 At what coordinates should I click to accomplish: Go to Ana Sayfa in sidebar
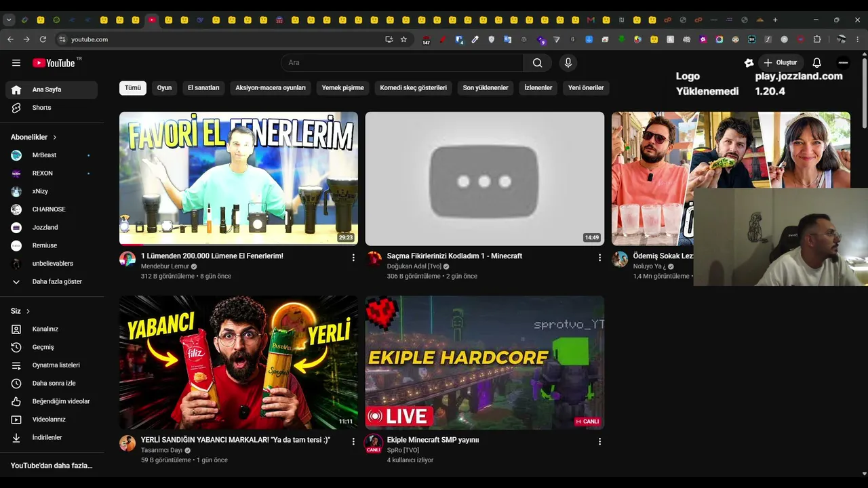pos(52,89)
